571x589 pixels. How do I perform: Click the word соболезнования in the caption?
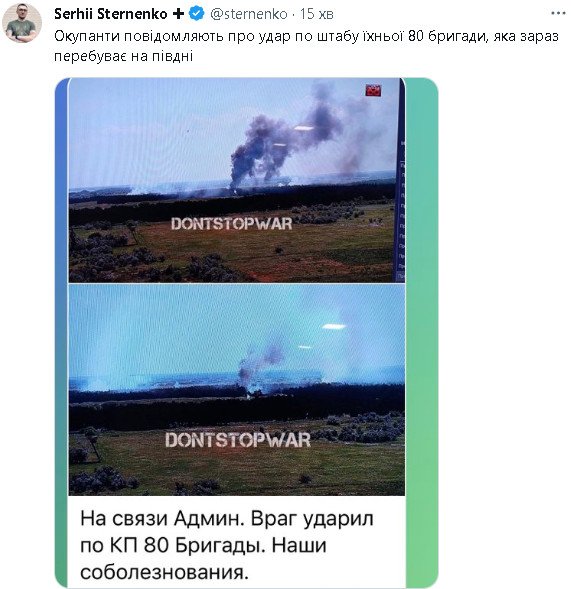coord(165,572)
